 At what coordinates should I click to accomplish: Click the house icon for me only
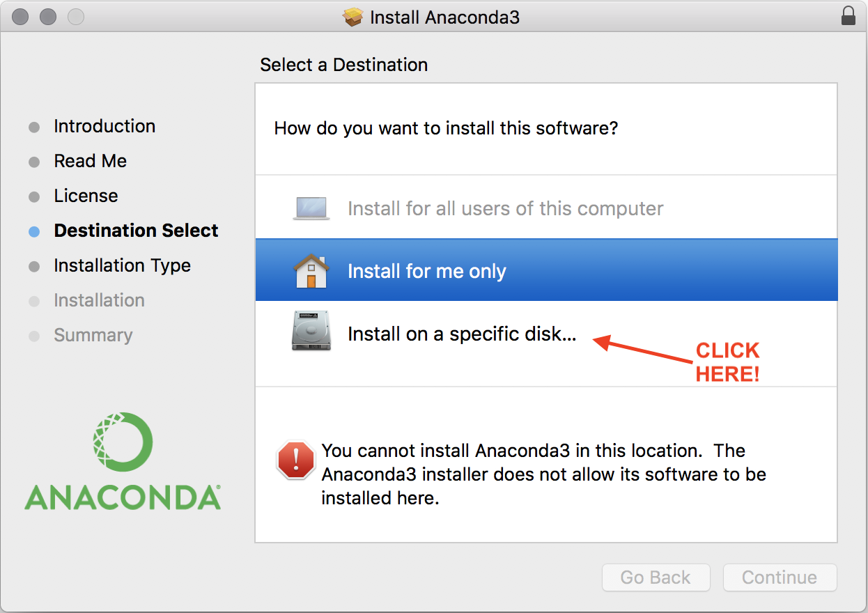pyautogui.click(x=311, y=271)
